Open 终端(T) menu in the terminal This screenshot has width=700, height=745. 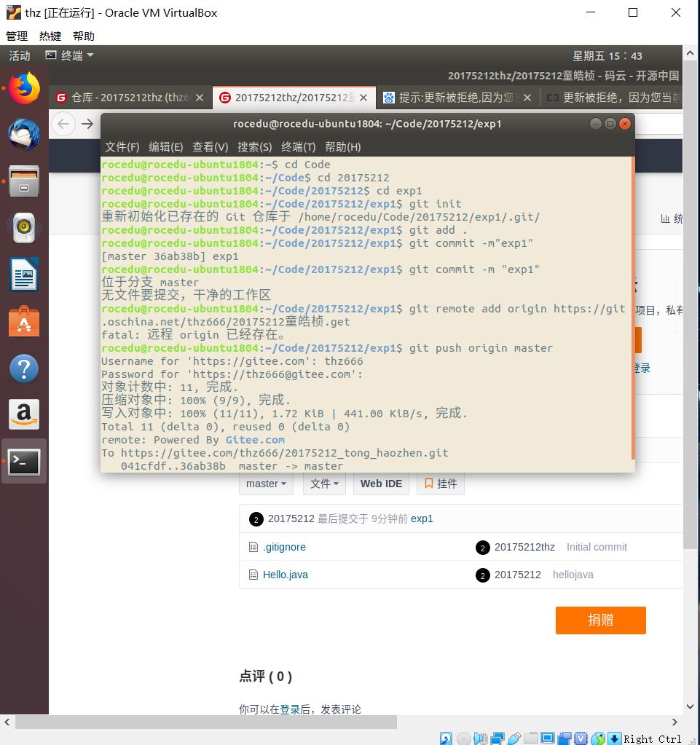pos(299,147)
